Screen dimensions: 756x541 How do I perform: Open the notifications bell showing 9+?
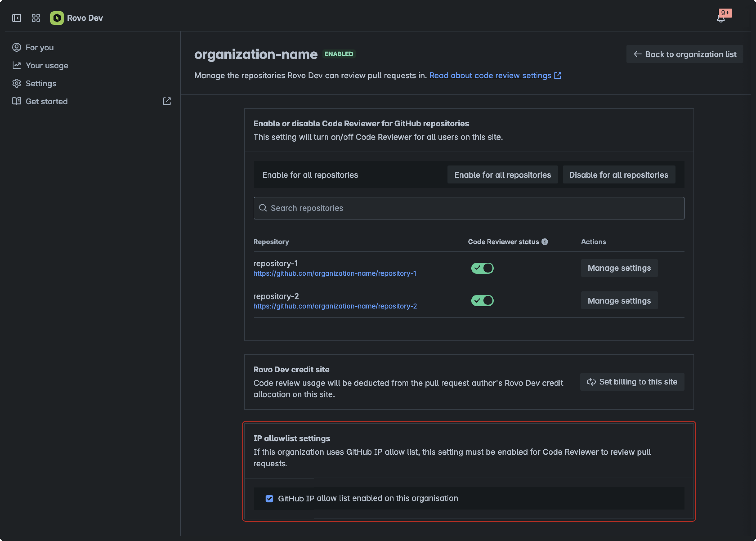pyautogui.click(x=721, y=19)
